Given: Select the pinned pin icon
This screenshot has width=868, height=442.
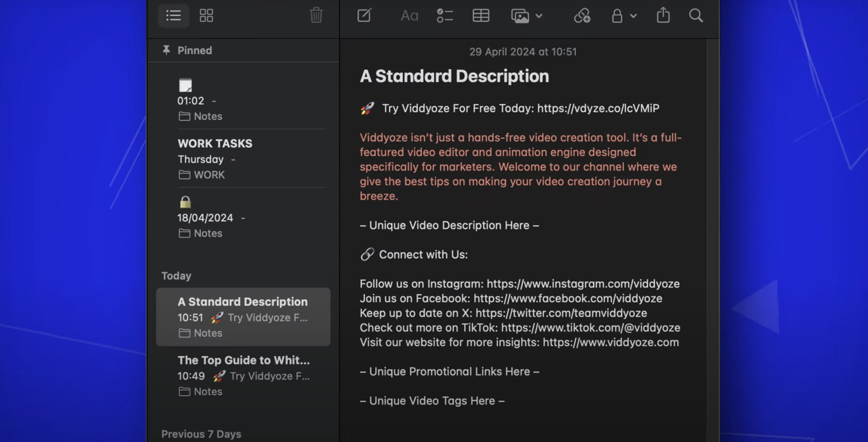Looking at the screenshot, I should (x=166, y=50).
